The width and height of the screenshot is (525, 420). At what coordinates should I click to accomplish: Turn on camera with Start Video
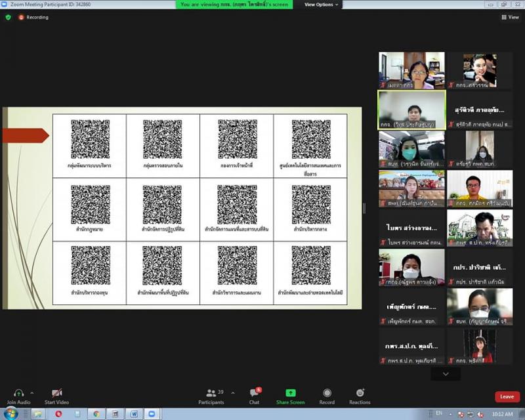[56, 396]
